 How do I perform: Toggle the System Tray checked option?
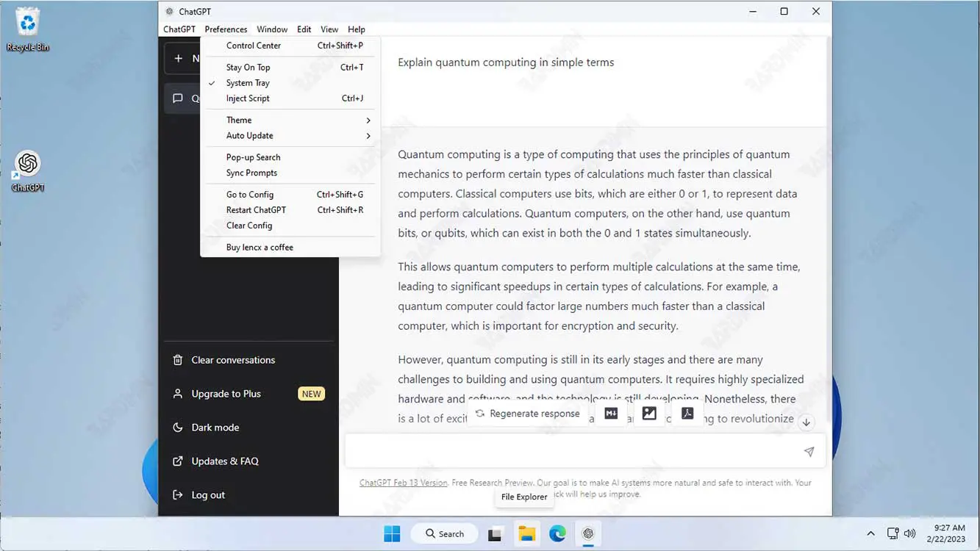coord(290,83)
